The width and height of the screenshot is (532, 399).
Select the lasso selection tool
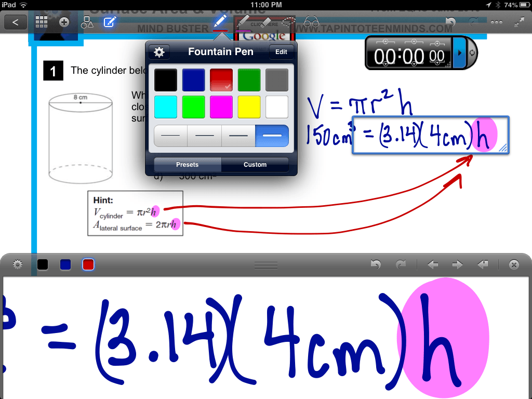click(288, 22)
